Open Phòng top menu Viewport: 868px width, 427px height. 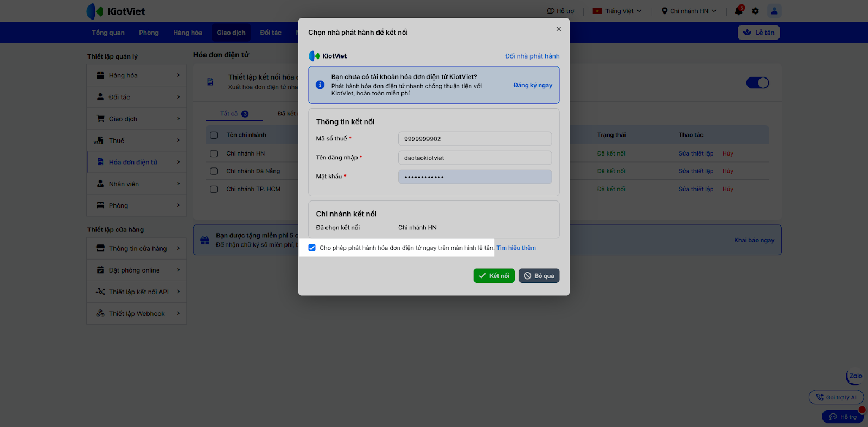pos(149,33)
